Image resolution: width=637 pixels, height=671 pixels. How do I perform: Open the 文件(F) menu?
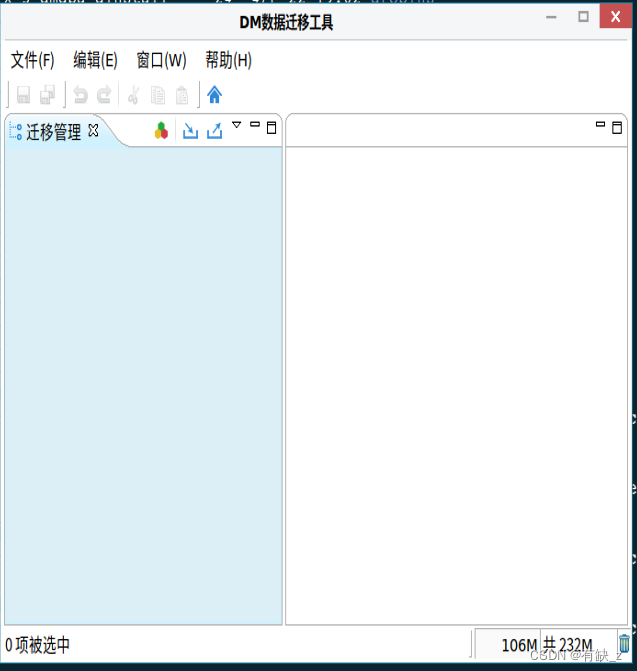point(33,60)
